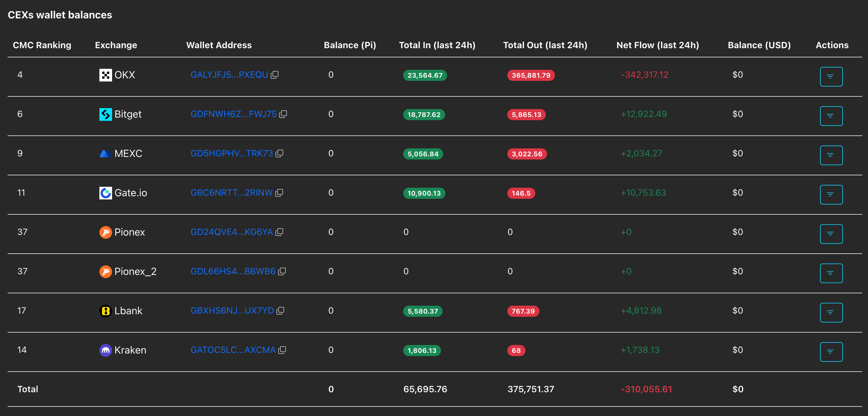Click the OKX Total Out 365,881.79 badge

point(531,75)
